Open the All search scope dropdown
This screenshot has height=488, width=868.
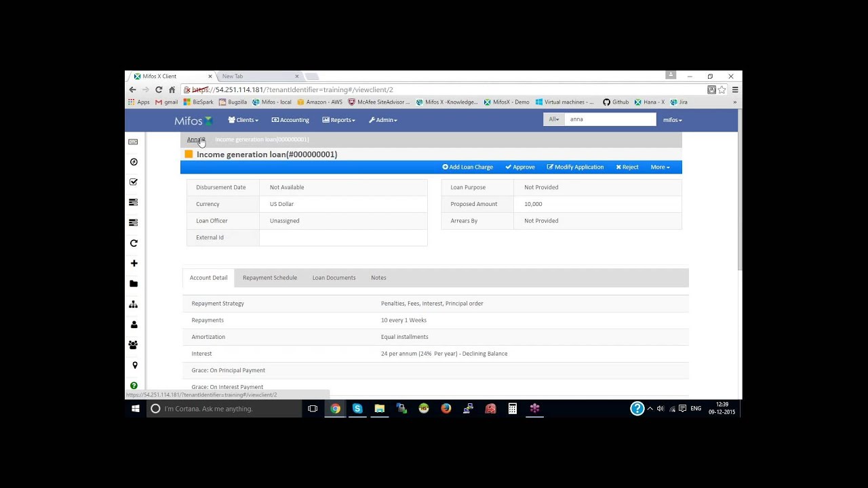(554, 119)
